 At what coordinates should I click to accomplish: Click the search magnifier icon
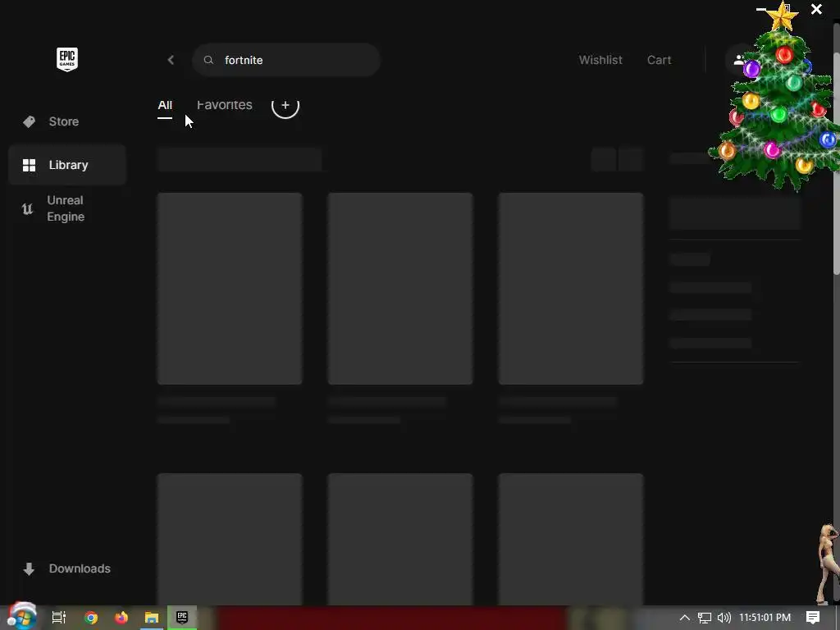[x=208, y=60]
